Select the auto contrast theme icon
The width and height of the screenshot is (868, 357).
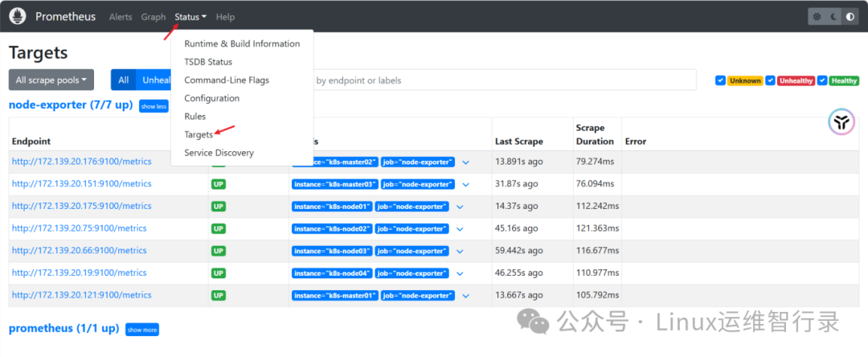850,16
